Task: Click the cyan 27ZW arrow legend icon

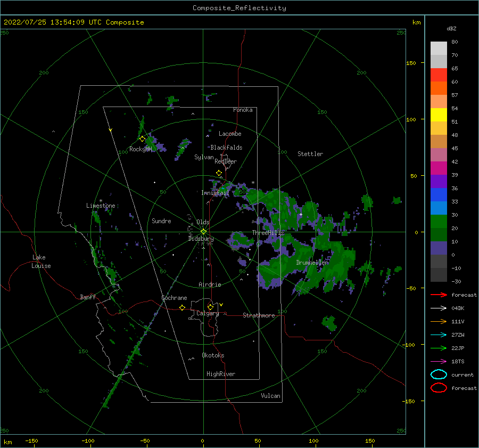Action: tap(439, 335)
